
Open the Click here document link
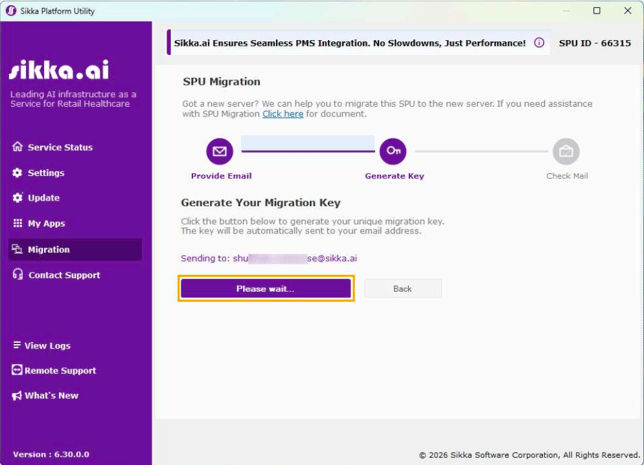[x=283, y=114]
